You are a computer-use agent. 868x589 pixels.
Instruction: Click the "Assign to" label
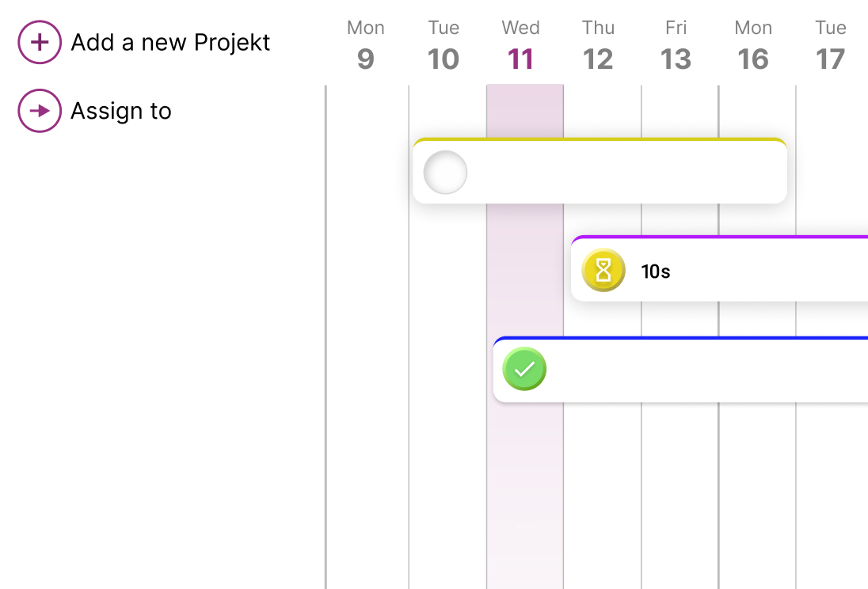121,111
